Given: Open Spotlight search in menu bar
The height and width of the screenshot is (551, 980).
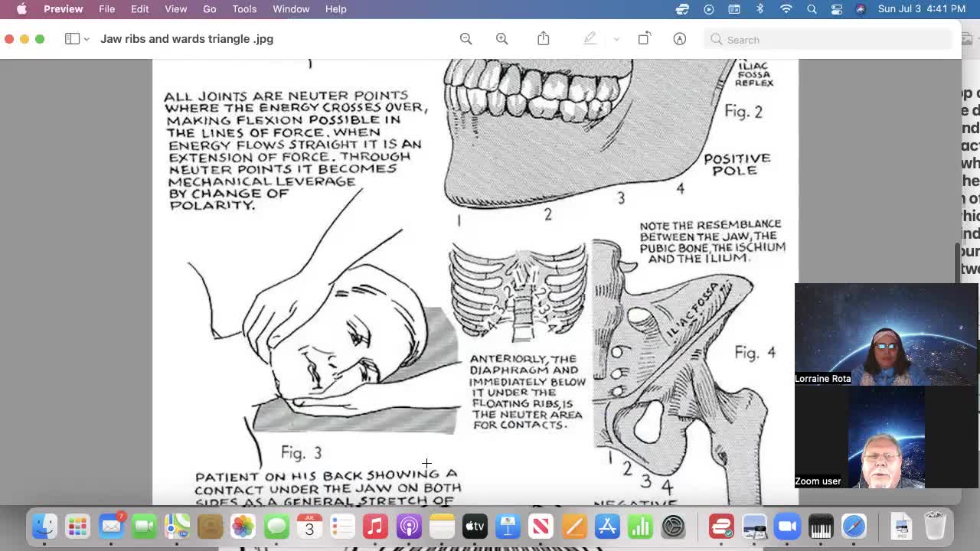Looking at the screenshot, I should 812,9.
